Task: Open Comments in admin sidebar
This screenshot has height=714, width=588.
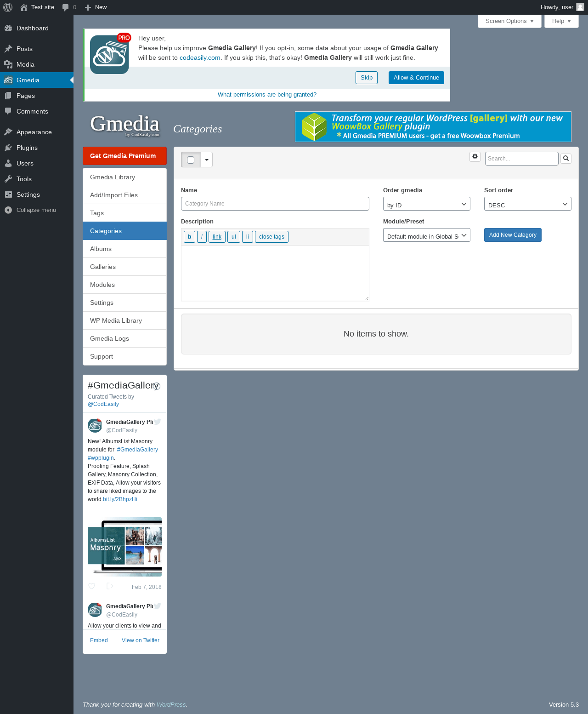Action: (37, 111)
